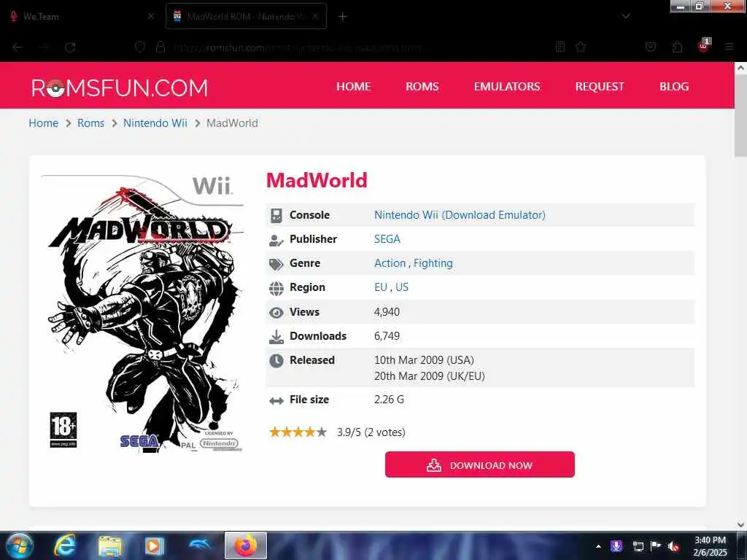Open the BLOG navigation menu item
Image resolution: width=747 pixels, height=560 pixels.
click(674, 87)
